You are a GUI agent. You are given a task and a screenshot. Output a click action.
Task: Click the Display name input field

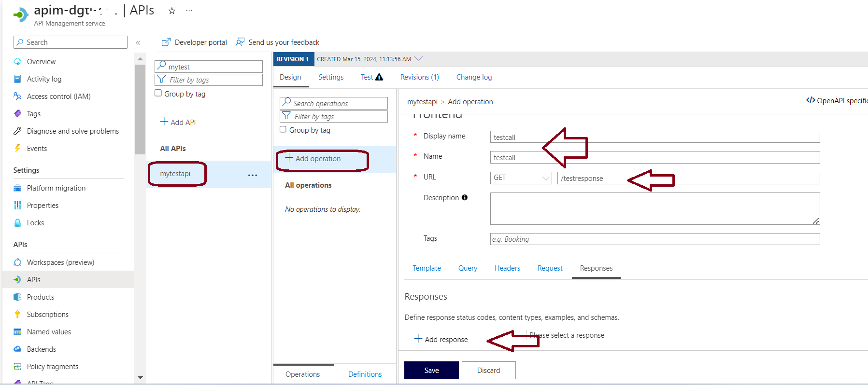655,137
